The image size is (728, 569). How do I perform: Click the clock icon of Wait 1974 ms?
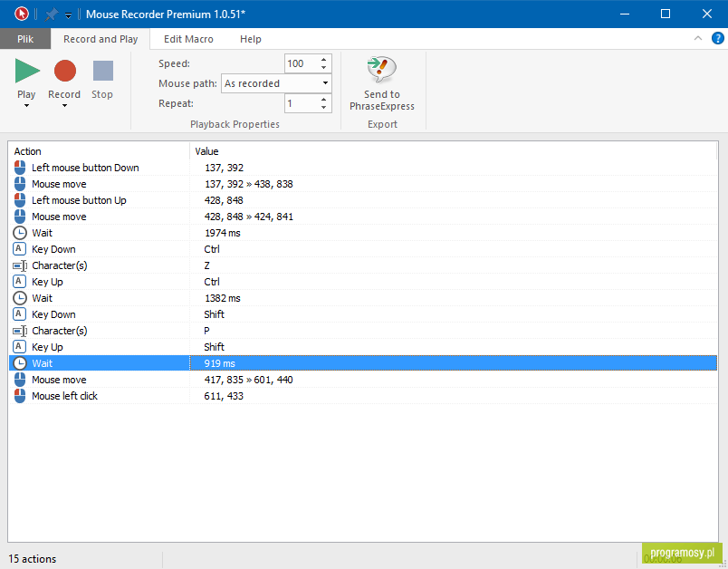tap(20, 233)
